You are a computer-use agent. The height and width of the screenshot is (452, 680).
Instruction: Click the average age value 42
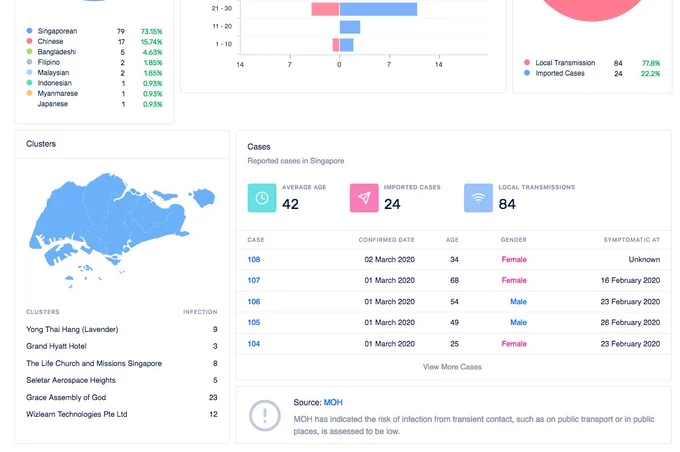pyautogui.click(x=290, y=204)
